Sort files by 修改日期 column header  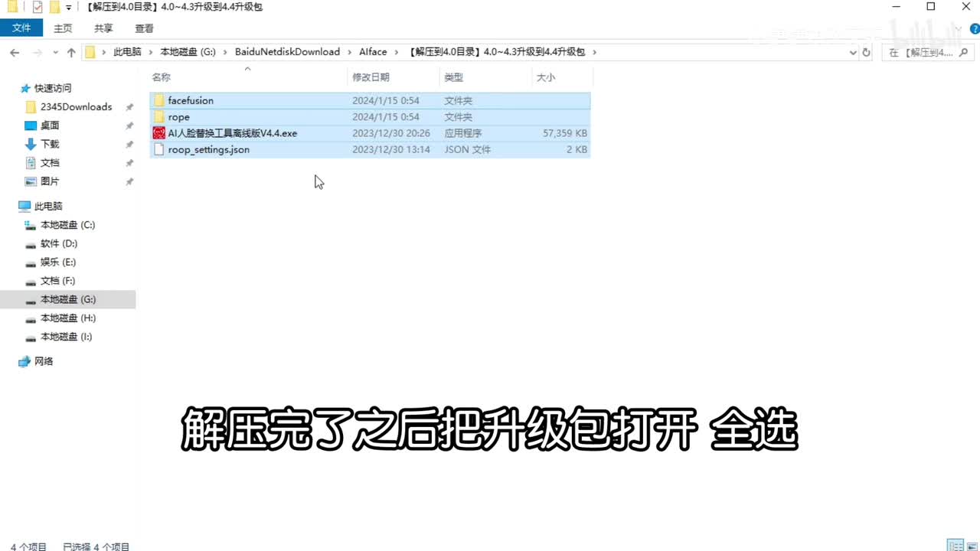[371, 77]
